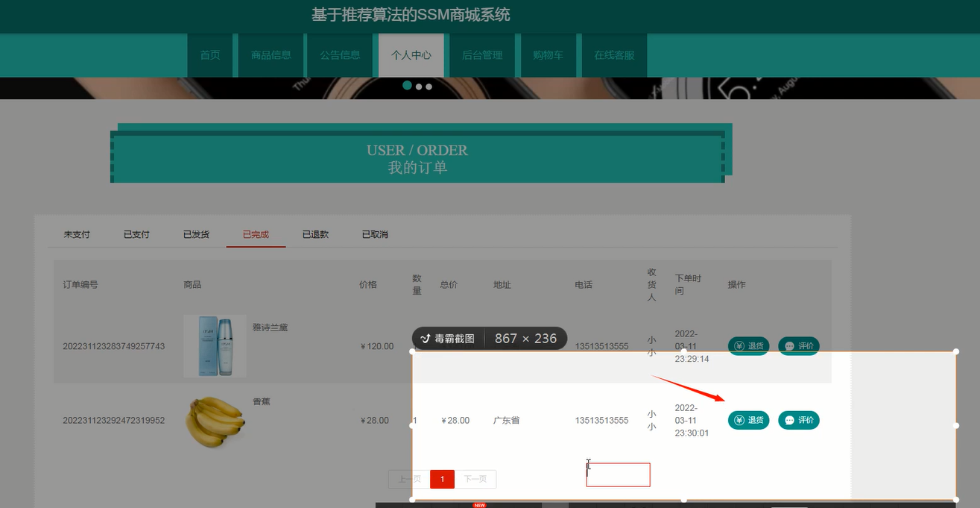Click the USER / ORDER 我的订单 banner
The height and width of the screenshot is (508, 980).
pyautogui.click(x=417, y=158)
